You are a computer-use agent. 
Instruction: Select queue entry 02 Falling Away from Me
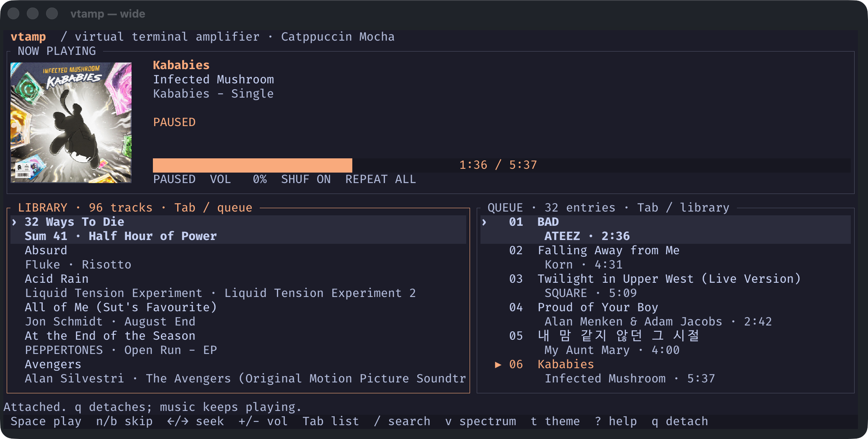[x=666, y=258]
